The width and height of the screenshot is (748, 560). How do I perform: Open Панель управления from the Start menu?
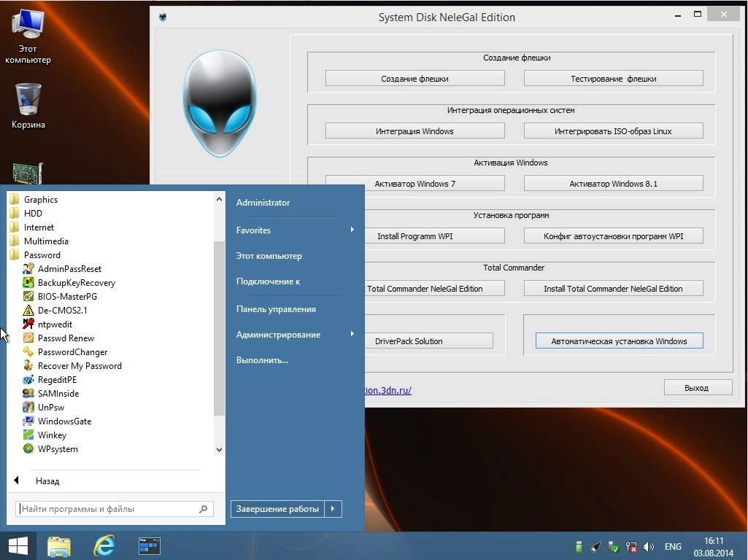276,309
